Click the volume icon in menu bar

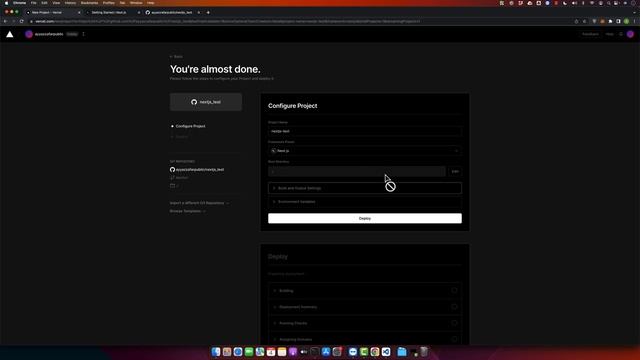(574, 3)
